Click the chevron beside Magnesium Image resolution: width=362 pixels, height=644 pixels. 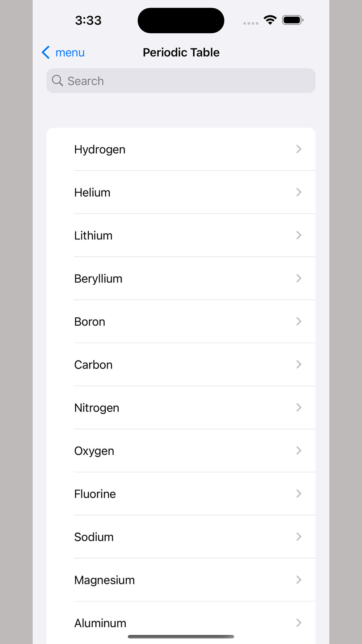coord(299,580)
